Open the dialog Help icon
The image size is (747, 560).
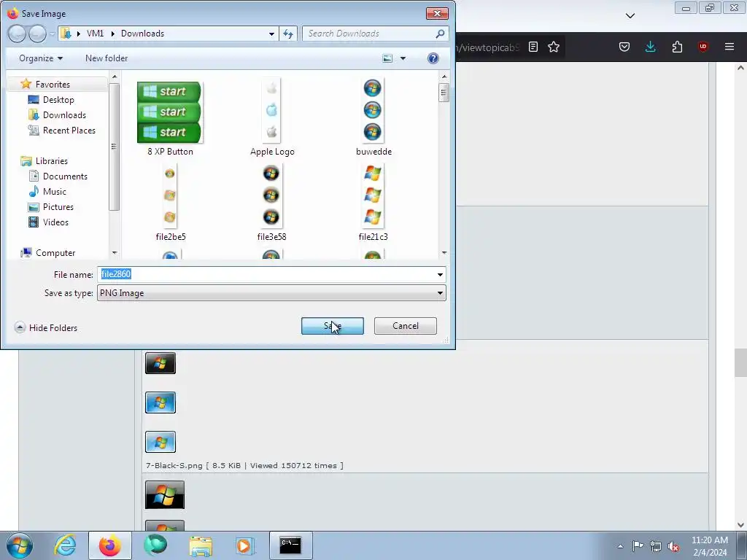pyautogui.click(x=433, y=58)
